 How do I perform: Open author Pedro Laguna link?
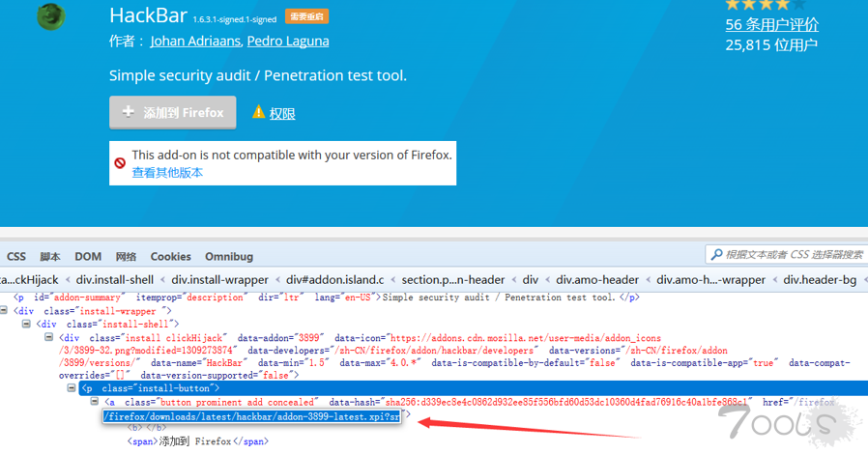288,41
